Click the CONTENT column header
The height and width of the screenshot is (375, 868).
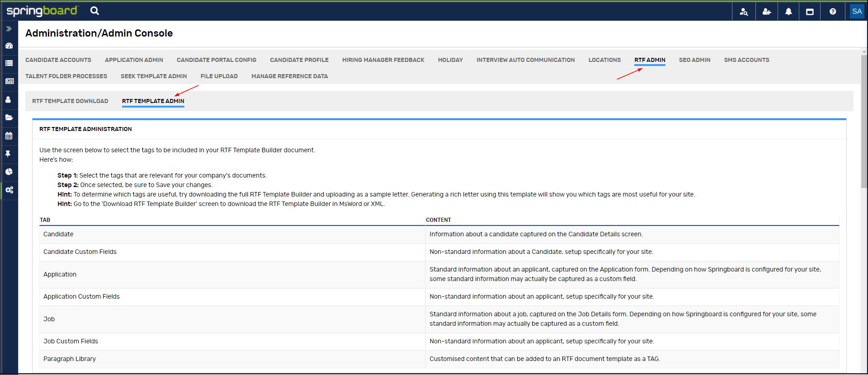(x=439, y=220)
